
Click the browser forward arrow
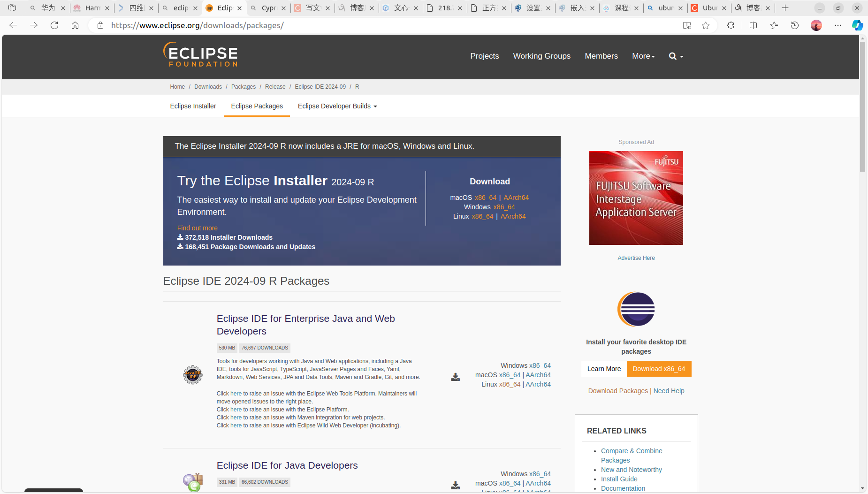tap(34, 25)
